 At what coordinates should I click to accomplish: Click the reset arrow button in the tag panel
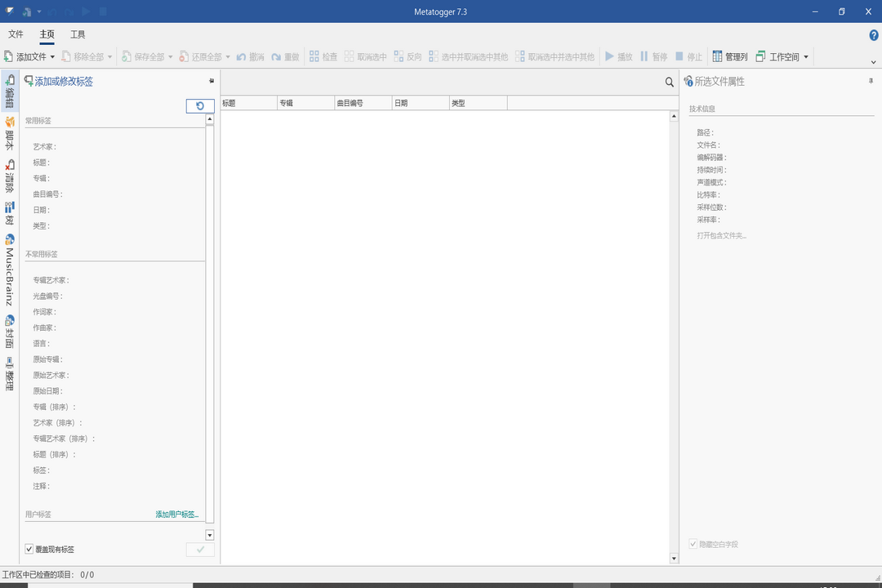click(200, 105)
